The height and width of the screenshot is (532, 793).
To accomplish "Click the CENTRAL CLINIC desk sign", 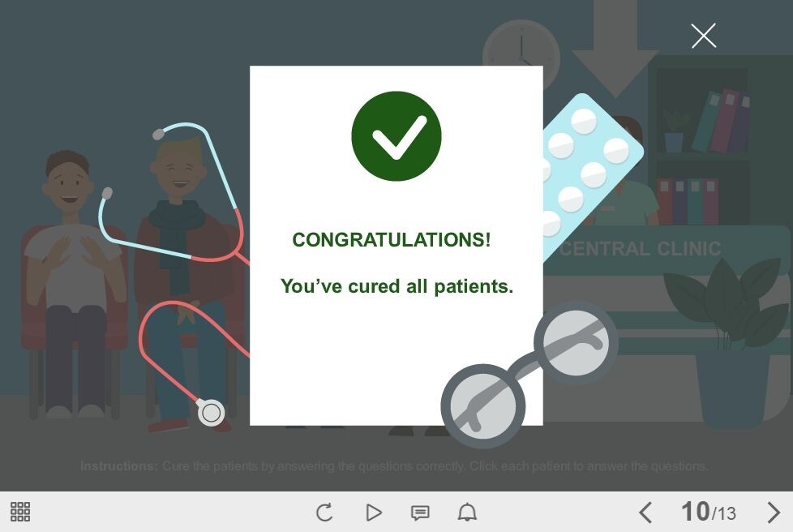I will (x=641, y=249).
